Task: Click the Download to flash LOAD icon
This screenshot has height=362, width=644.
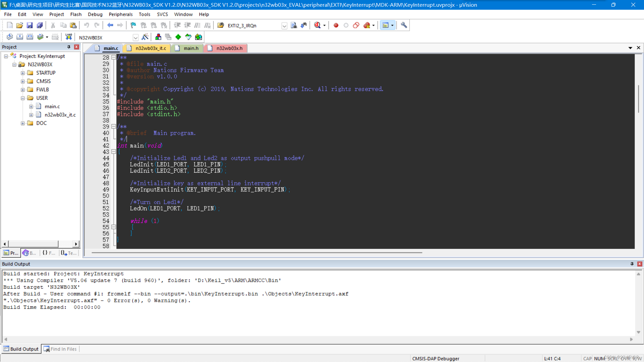Action: pos(69,37)
